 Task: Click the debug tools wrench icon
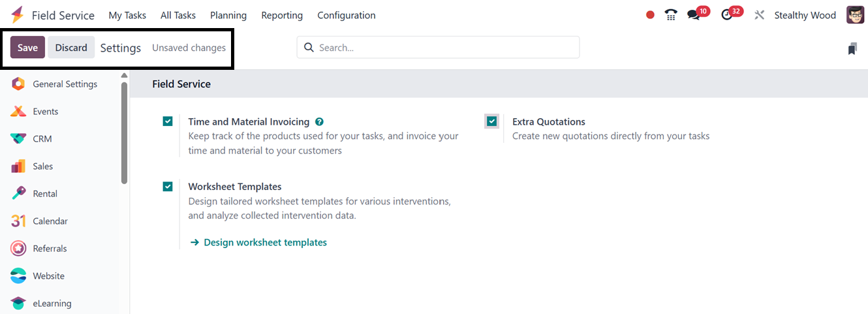(759, 15)
